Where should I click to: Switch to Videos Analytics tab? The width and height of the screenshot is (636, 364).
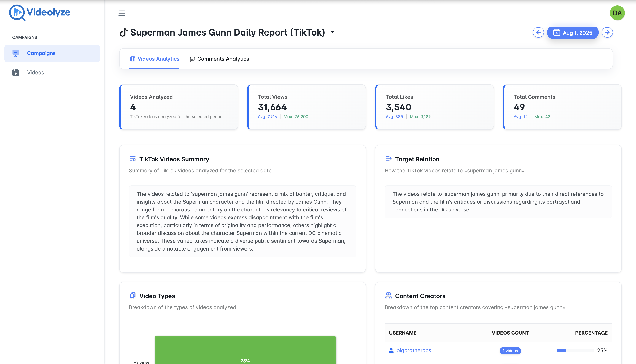click(154, 59)
